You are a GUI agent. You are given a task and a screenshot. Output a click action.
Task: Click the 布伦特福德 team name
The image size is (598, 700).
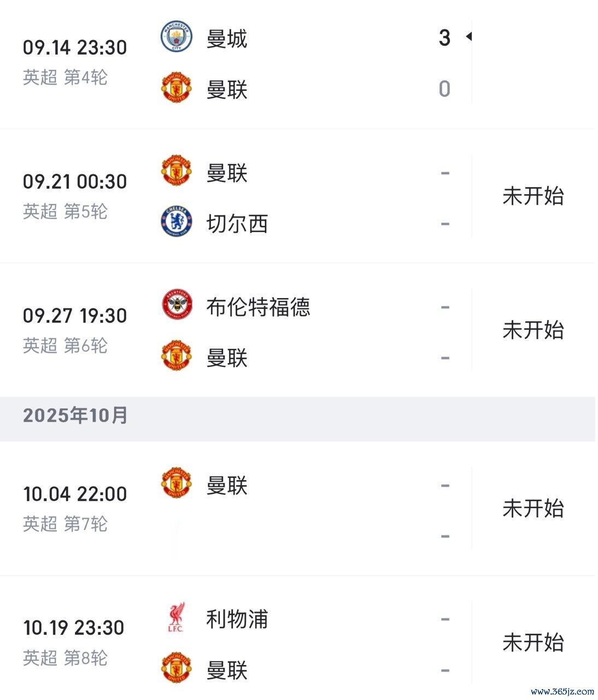pyautogui.click(x=257, y=307)
